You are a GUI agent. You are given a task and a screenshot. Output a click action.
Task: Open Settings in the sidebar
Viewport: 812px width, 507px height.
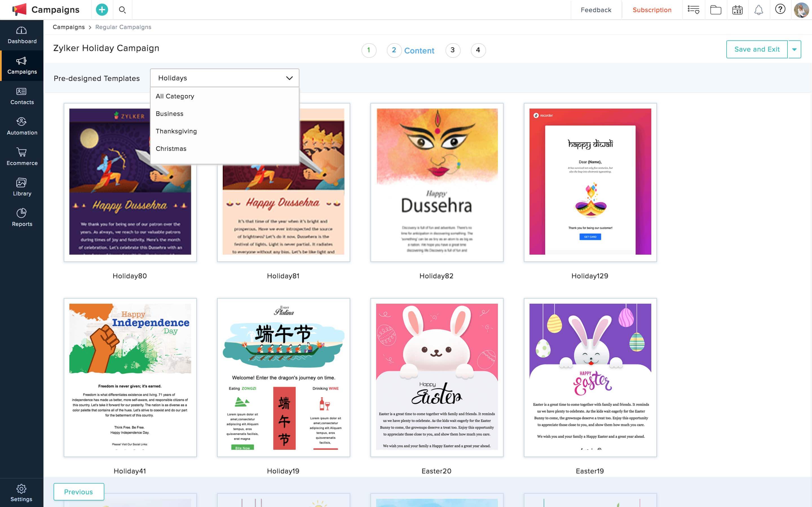click(x=21, y=493)
